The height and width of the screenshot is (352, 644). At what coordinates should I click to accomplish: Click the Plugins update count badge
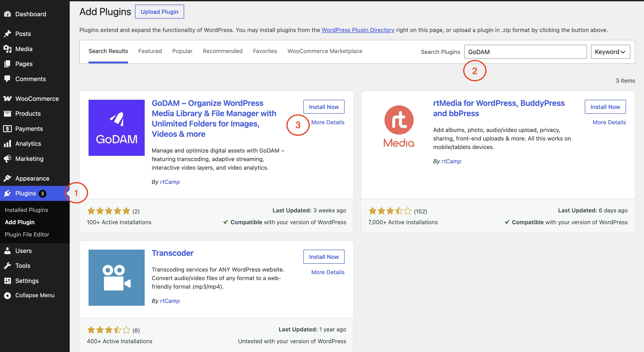[x=42, y=194]
